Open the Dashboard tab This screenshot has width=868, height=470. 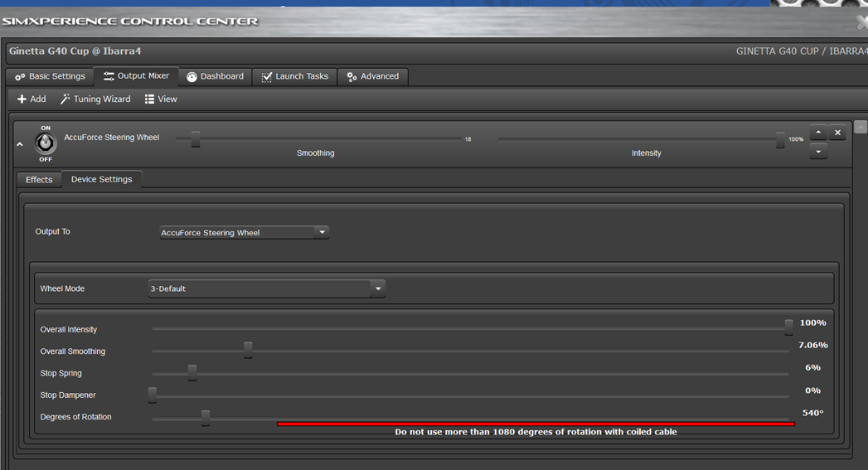pyautogui.click(x=215, y=76)
